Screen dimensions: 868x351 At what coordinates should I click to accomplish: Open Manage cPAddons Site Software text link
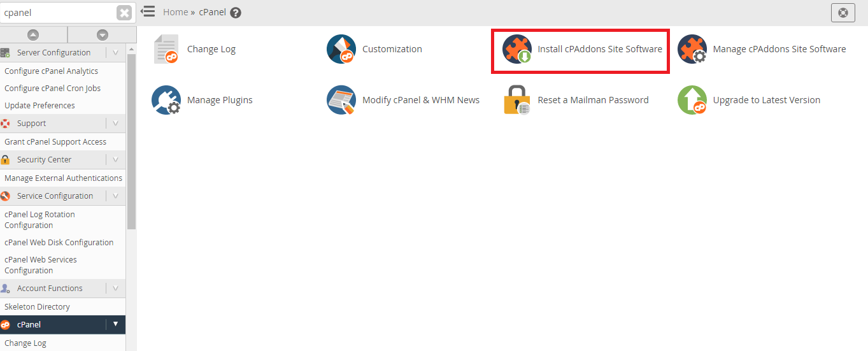coord(779,49)
